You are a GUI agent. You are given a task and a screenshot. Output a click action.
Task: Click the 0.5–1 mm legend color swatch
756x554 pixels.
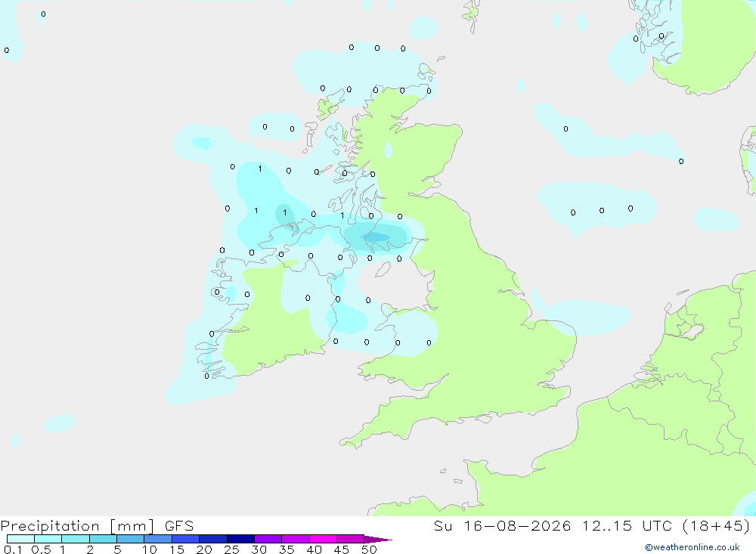(48, 539)
